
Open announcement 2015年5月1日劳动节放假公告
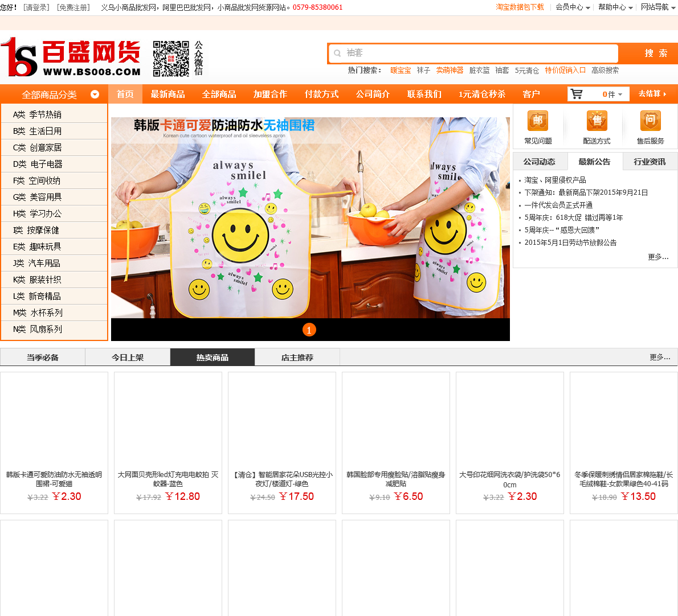pyautogui.click(x=570, y=243)
